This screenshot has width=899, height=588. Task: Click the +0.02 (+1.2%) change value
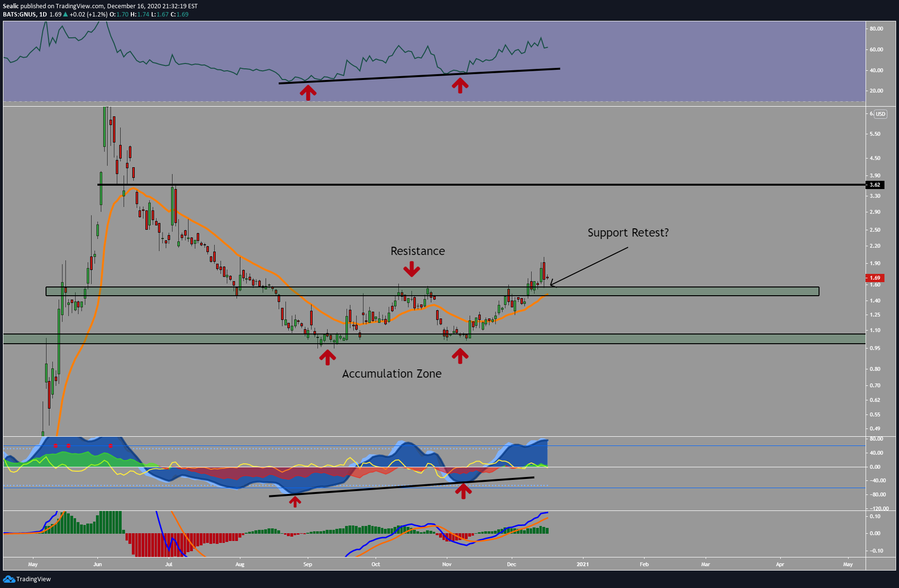coord(88,14)
